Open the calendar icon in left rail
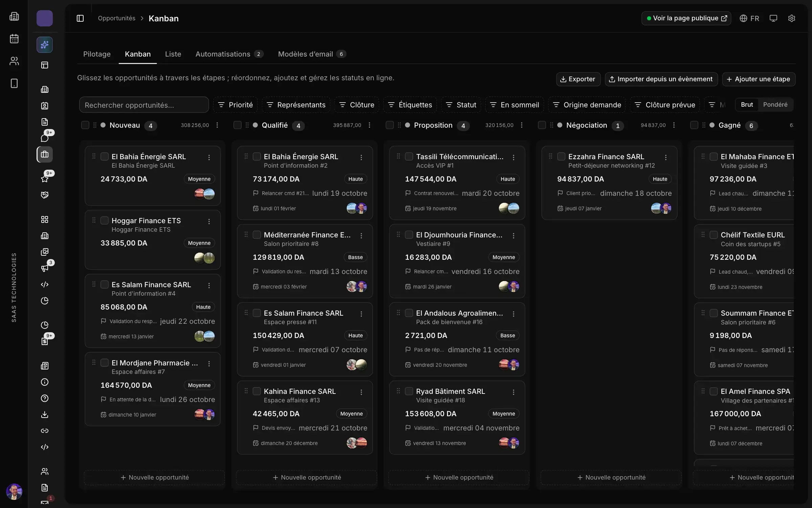This screenshot has height=508, width=812. (x=14, y=39)
